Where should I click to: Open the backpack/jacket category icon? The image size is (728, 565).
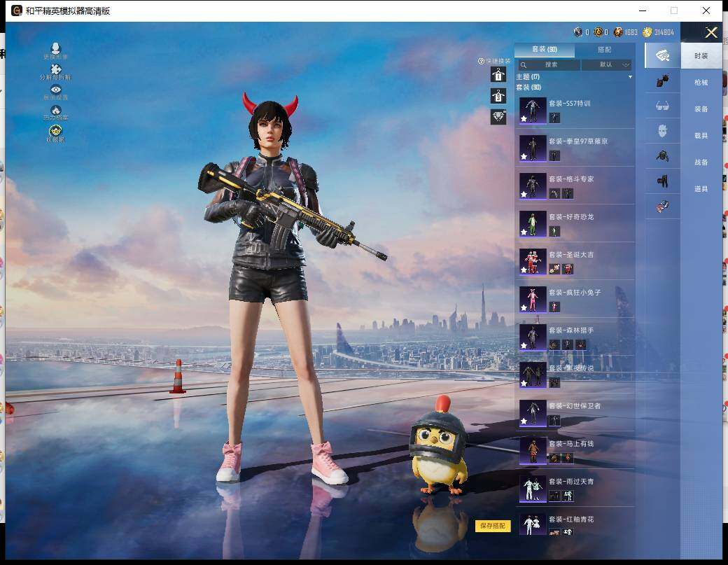click(x=662, y=155)
